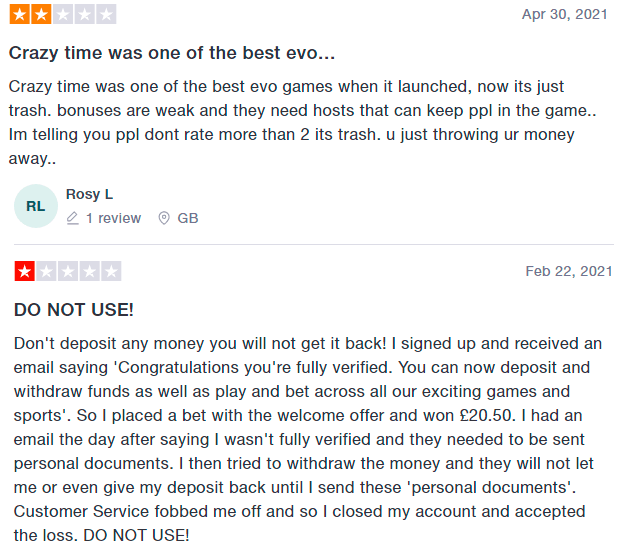Click the 'Don't deposit any money' review paragraph
Viewport: 624px width, 550px height.
point(309,439)
